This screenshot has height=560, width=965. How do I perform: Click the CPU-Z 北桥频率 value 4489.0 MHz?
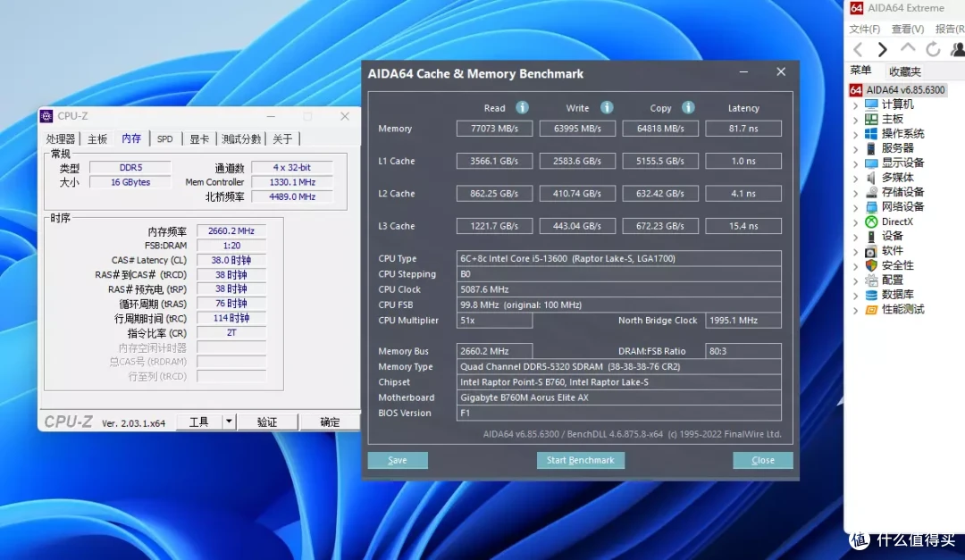tap(292, 196)
